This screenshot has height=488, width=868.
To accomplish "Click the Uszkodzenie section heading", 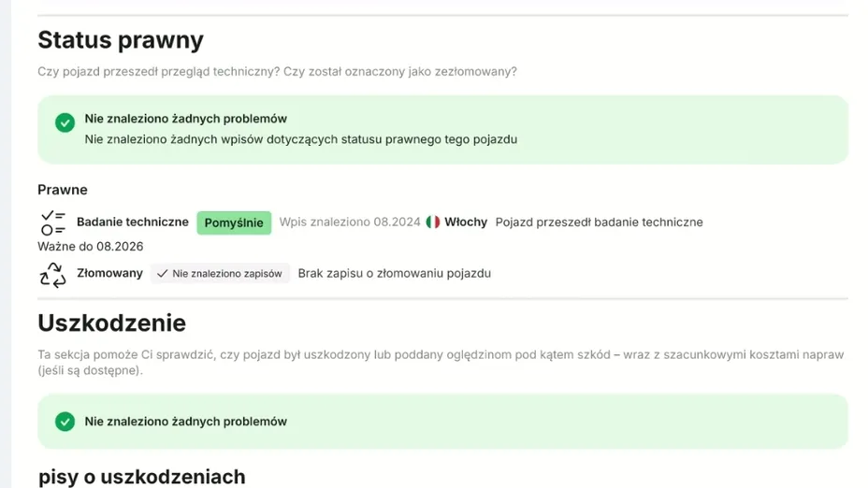I will 112,323.
